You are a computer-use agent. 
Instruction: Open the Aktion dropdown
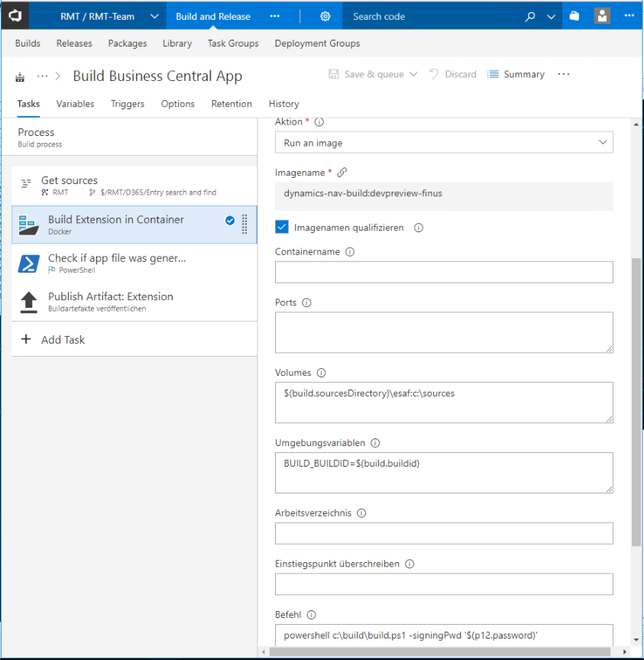[444, 143]
